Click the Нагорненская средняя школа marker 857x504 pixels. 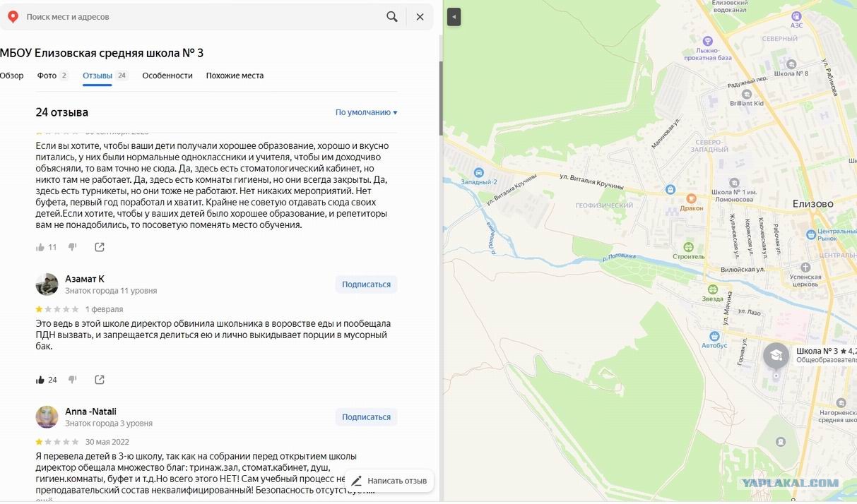point(841,402)
